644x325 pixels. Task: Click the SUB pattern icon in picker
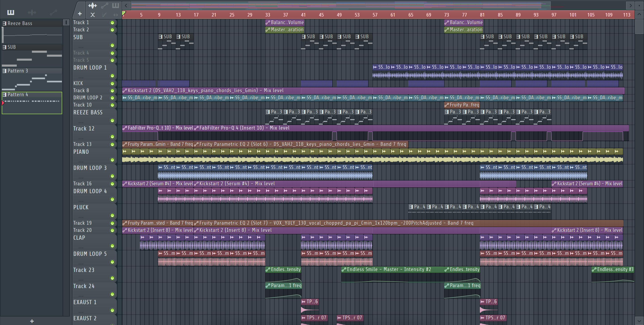coord(4,47)
